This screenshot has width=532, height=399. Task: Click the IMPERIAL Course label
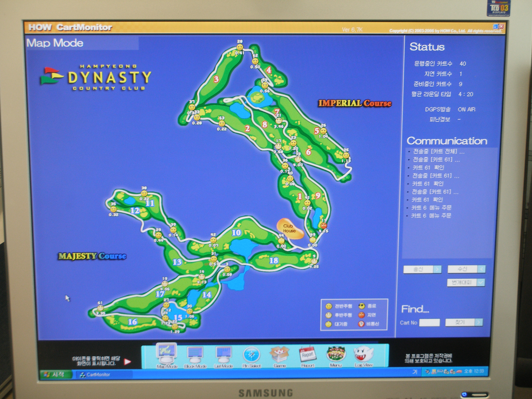355,103
